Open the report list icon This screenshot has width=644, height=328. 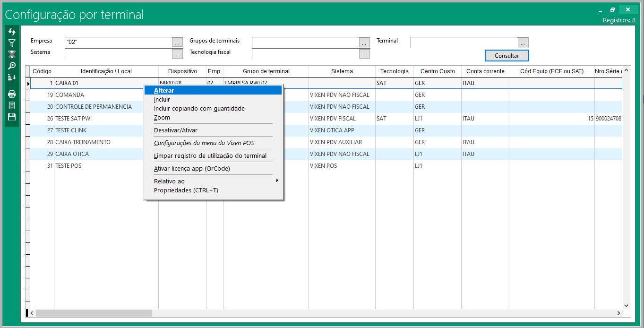point(12,105)
